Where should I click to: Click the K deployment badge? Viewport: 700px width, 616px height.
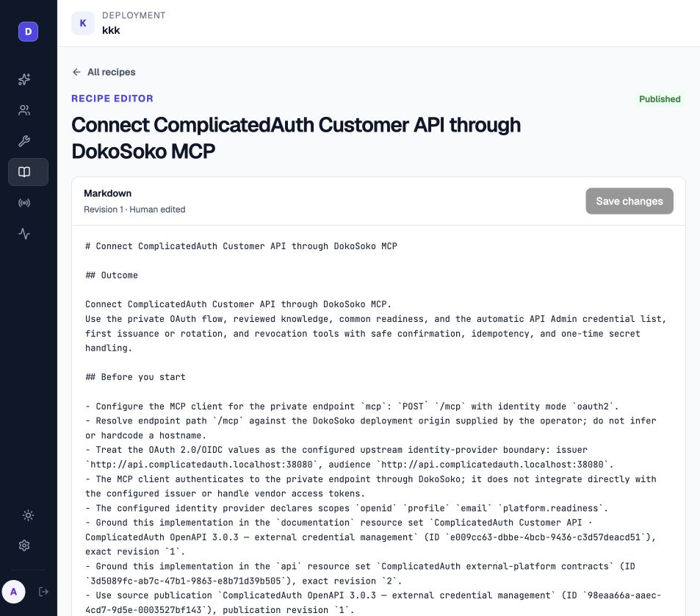[83, 24]
